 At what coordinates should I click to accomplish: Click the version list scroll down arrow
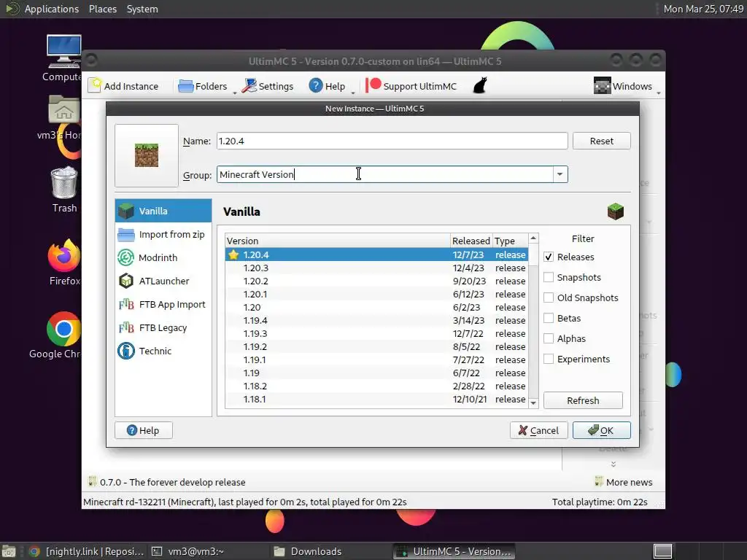533,402
